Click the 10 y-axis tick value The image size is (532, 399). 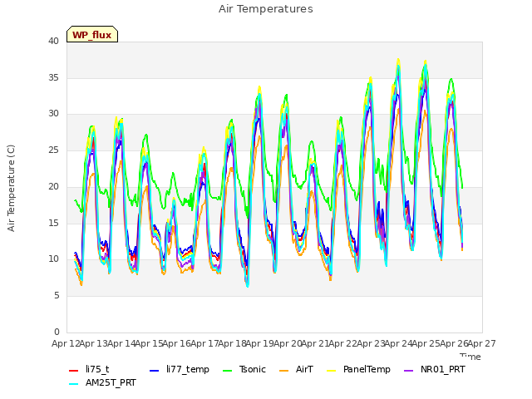pos(53,259)
